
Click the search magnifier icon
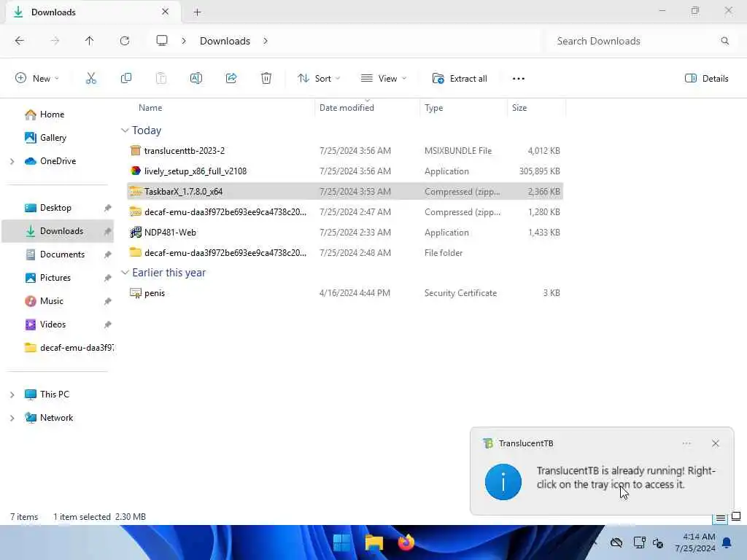point(724,41)
